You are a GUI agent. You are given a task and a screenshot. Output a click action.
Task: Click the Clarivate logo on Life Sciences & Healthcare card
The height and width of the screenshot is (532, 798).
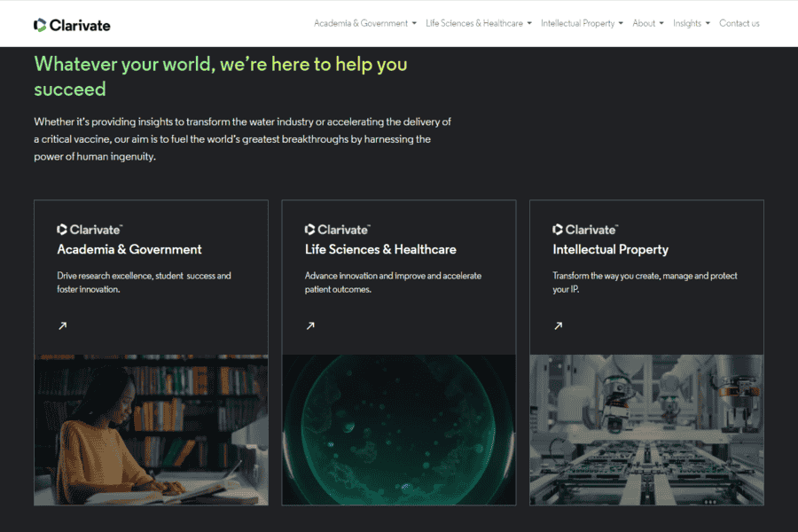338,230
